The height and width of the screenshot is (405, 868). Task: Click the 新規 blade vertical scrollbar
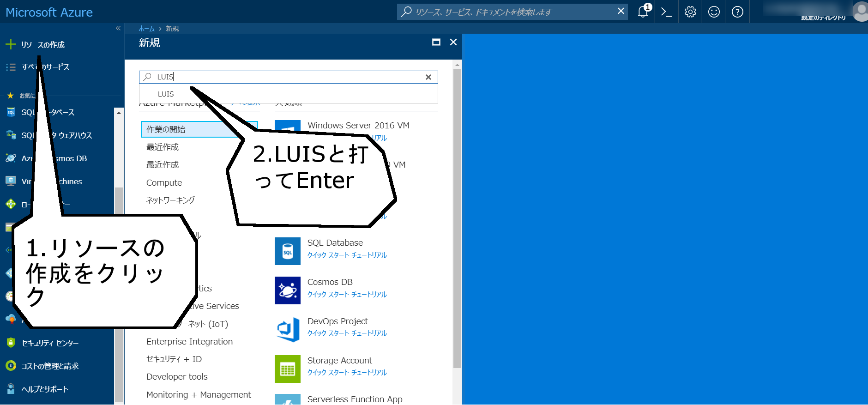click(x=457, y=218)
